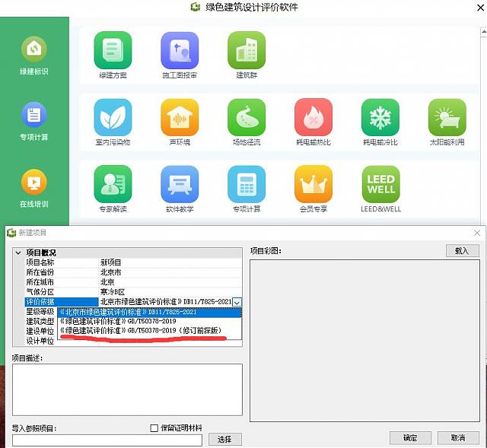The width and height of the screenshot is (487, 448).
Task: Open the 专家解读 icon
Action: (x=113, y=184)
